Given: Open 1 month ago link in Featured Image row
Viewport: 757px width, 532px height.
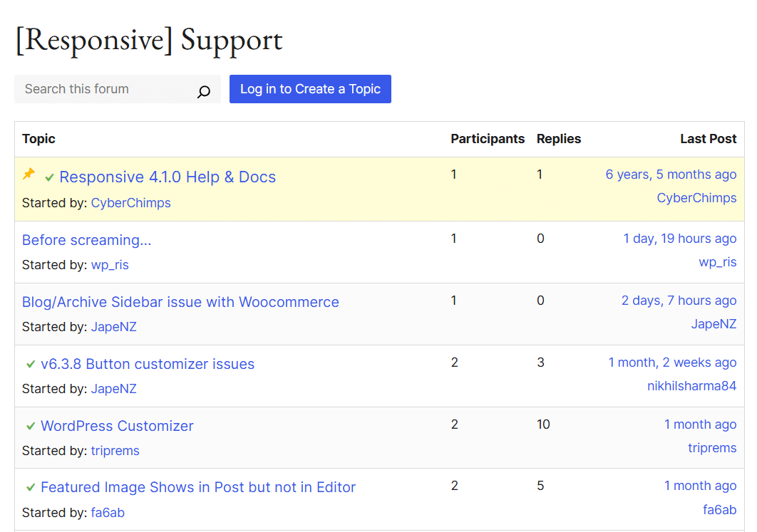Looking at the screenshot, I should [701, 486].
